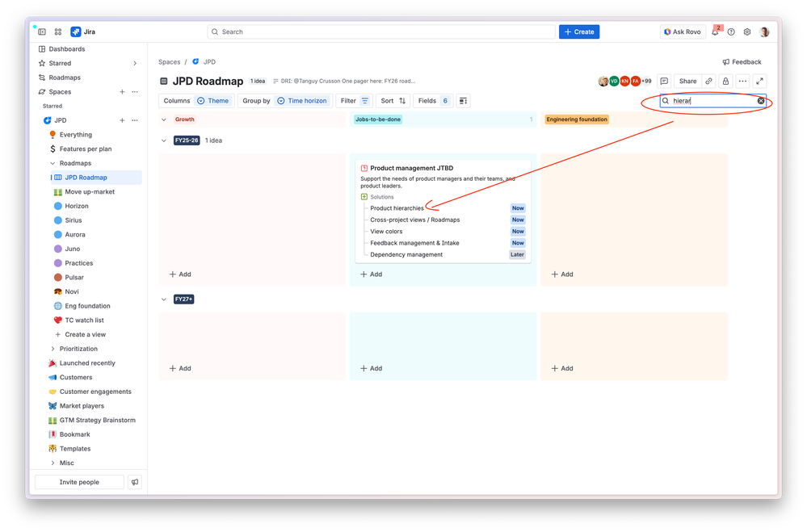Click the Invite people button

coord(79,482)
